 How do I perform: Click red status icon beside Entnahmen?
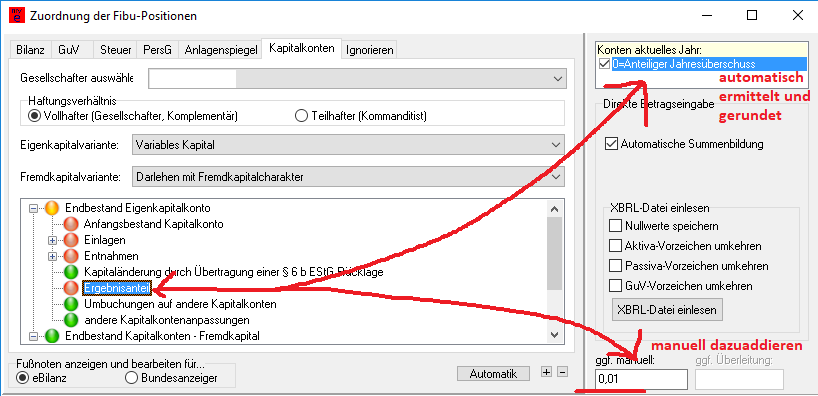pos(70,256)
